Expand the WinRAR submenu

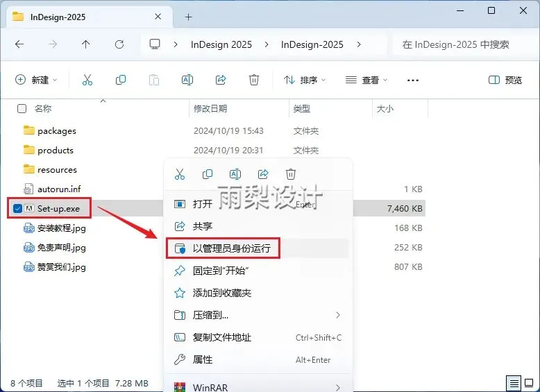(x=338, y=388)
